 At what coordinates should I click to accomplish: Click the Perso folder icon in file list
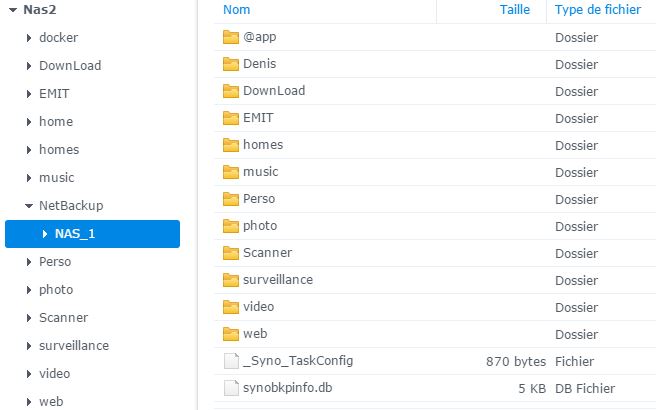pyautogui.click(x=231, y=199)
